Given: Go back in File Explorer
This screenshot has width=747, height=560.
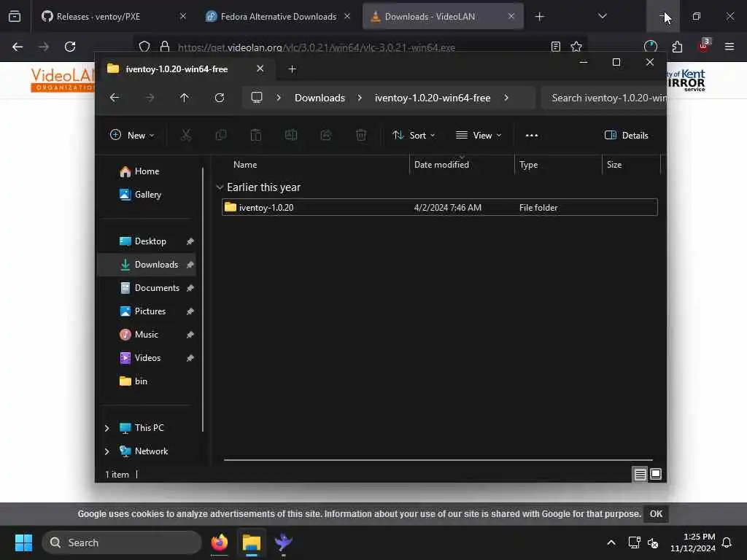Looking at the screenshot, I should 115,98.
